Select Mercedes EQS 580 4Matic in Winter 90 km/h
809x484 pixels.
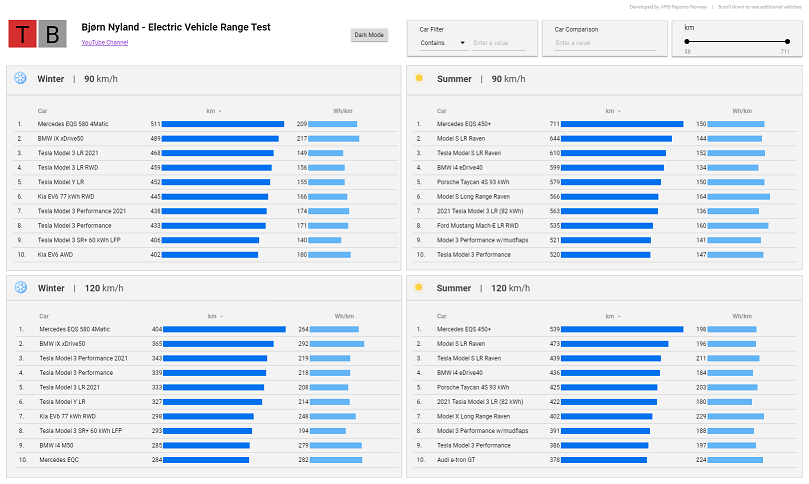[x=73, y=124]
